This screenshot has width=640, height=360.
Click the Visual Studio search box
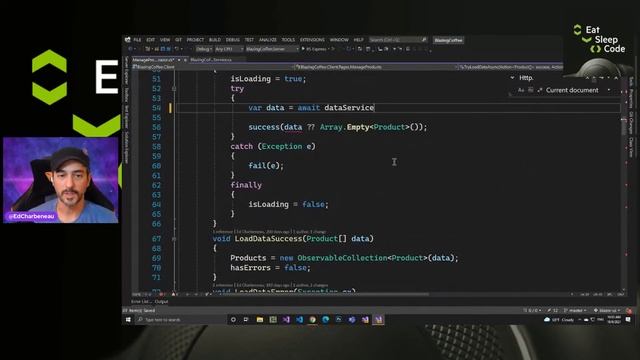(398, 40)
